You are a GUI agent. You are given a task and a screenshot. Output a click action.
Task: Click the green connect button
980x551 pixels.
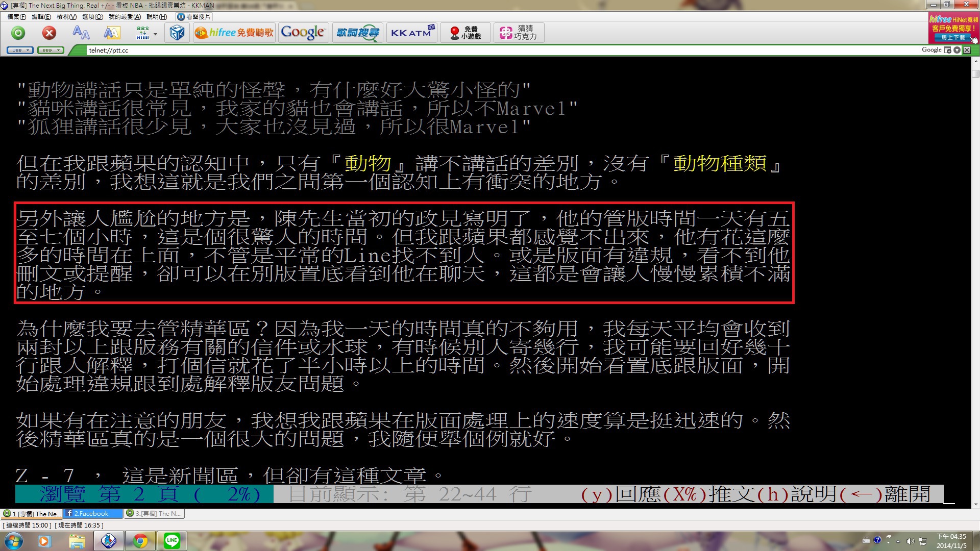[18, 33]
